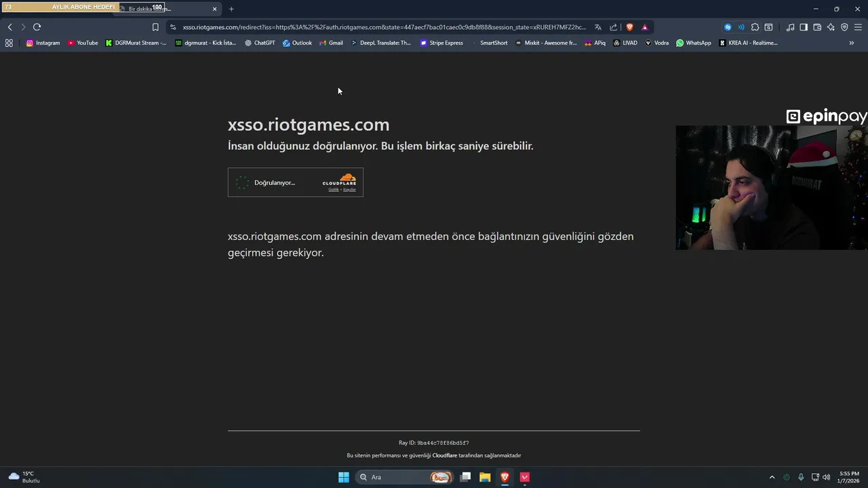The image size is (868, 488).
Task: Open Outlook bookmark
Action: (x=297, y=43)
